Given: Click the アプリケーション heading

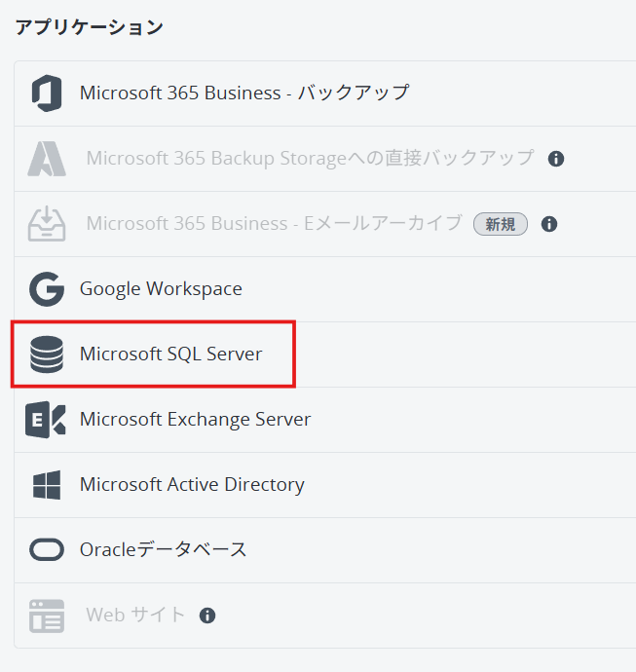Looking at the screenshot, I should click(x=90, y=27).
